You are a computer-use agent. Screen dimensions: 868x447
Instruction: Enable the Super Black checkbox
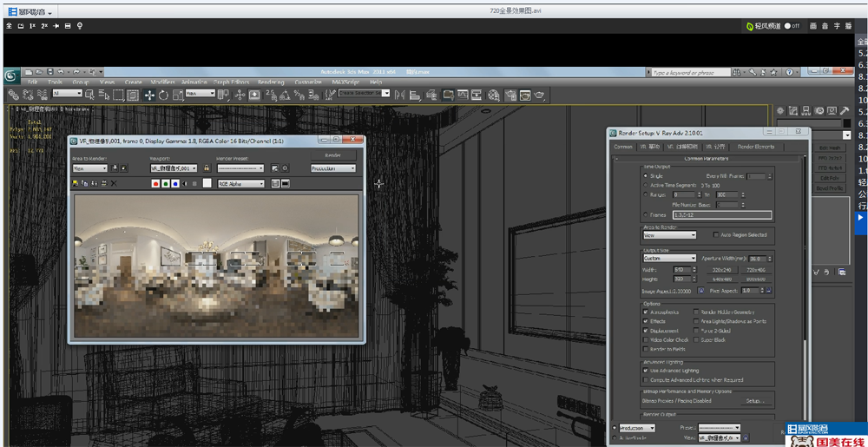696,339
